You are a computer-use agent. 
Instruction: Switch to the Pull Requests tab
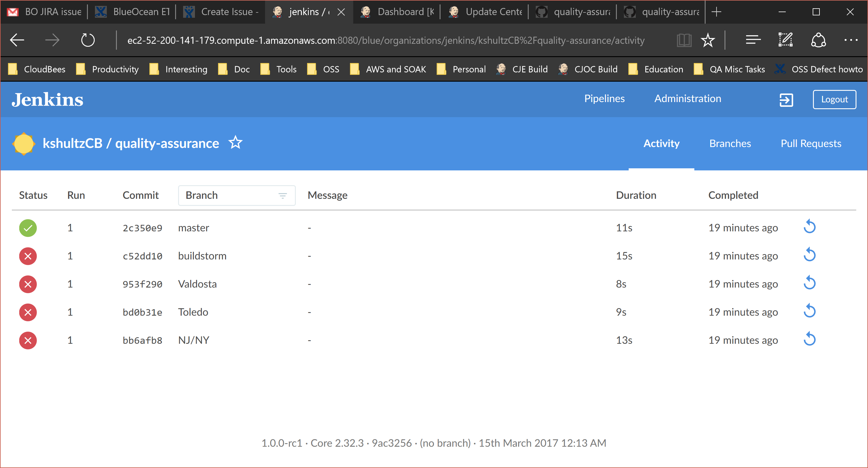[811, 143]
